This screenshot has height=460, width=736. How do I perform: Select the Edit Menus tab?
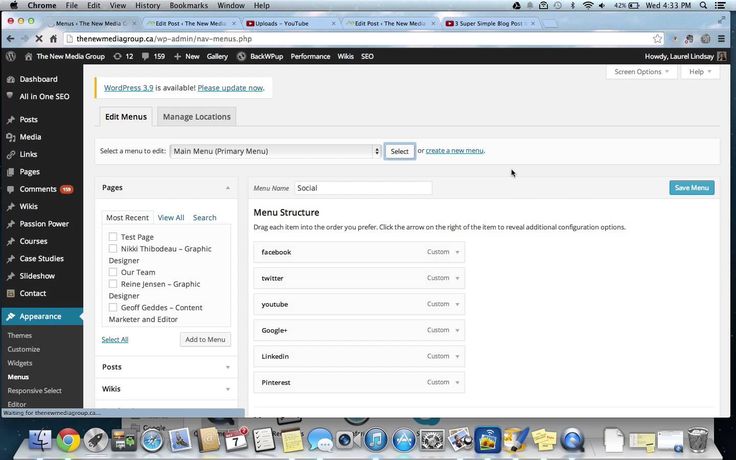pyautogui.click(x=126, y=117)
